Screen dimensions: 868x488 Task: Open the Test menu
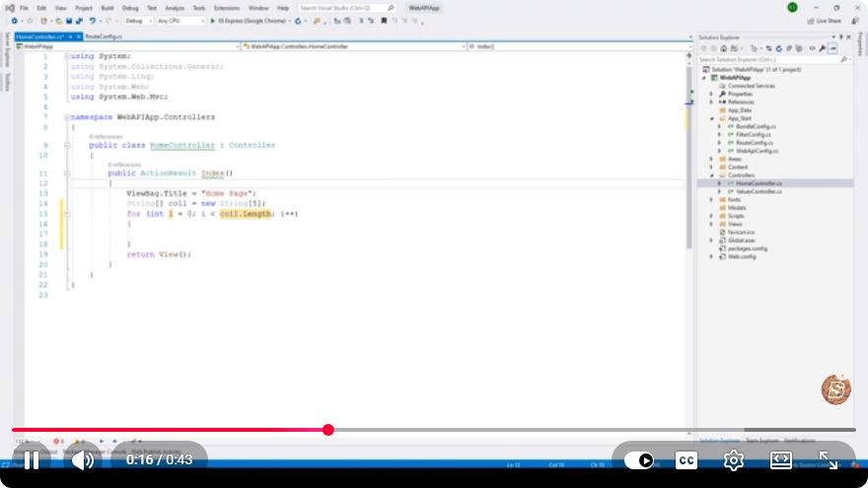pyautogui.click(x=152, y=8)
